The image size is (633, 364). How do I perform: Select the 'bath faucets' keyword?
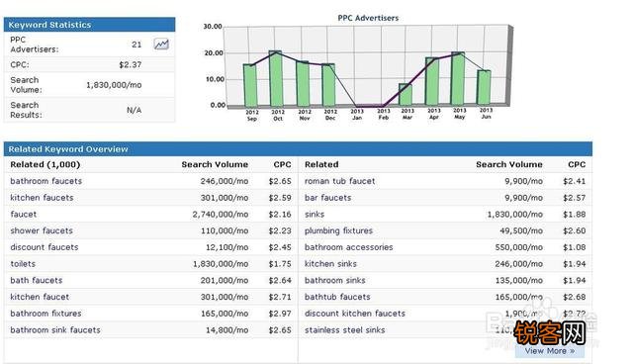[37, 281]
